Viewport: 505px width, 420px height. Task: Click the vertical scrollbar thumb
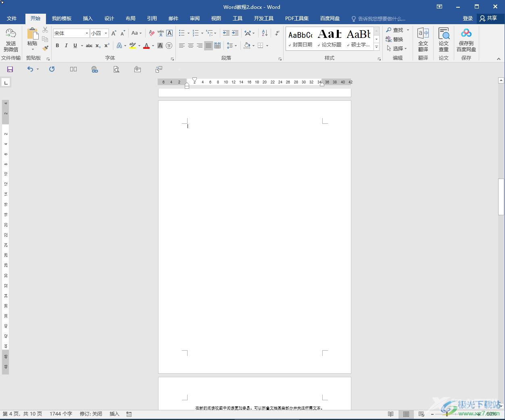501,197
